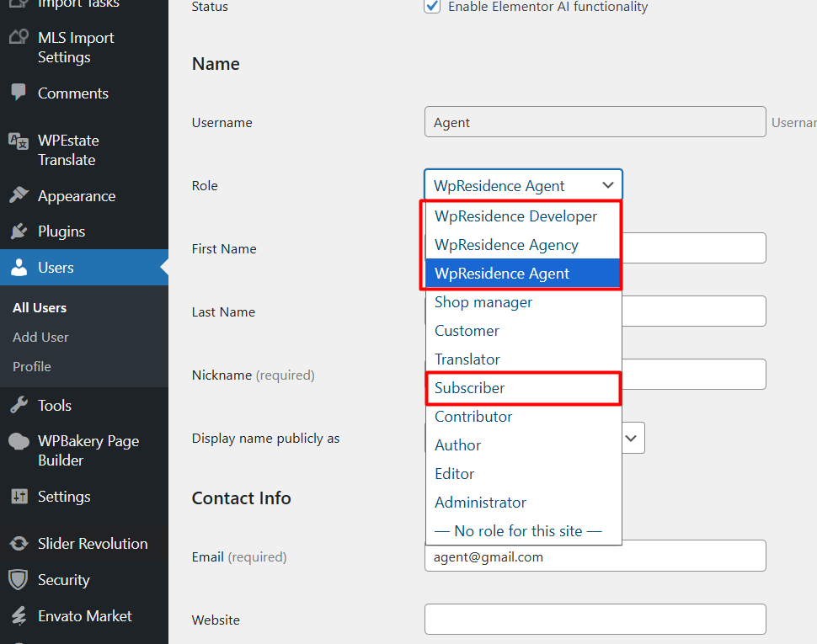This screenshot has height=644, width=817.
Task: Click the Nickname input field
Action: (x=693, y=374)
